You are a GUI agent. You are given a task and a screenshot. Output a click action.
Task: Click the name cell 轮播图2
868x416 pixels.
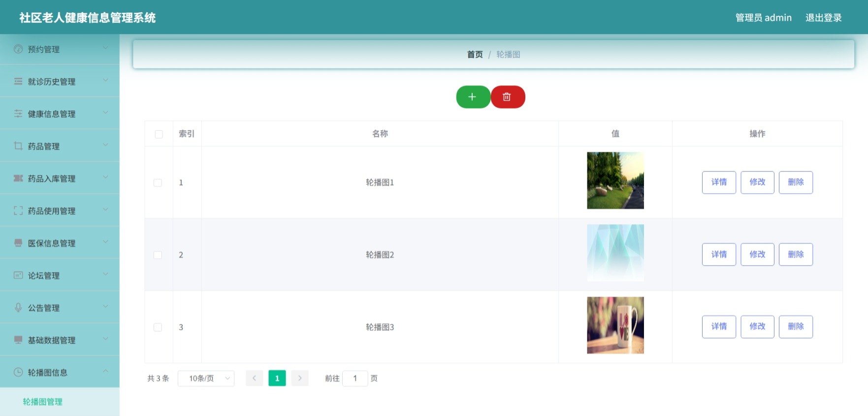(x=380, y=255)
